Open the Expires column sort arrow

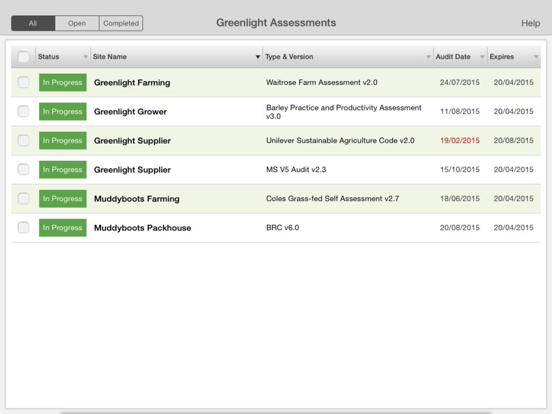tap(536, 57)
